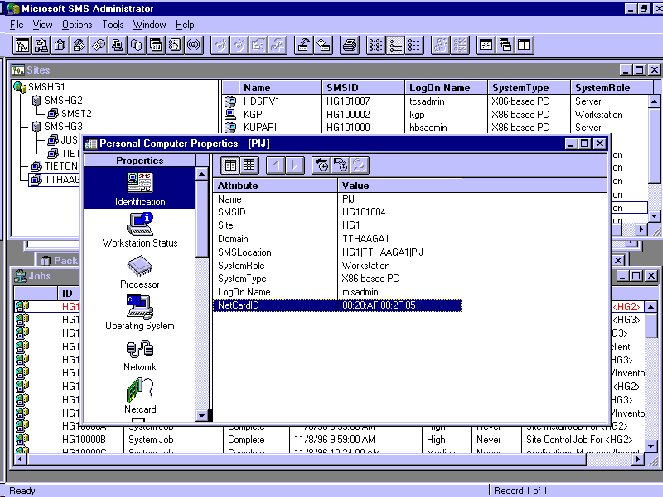Click the Packages toolbar icon, third from left
This screenshot has height=497, width=663.
click(x=60, y=45)
